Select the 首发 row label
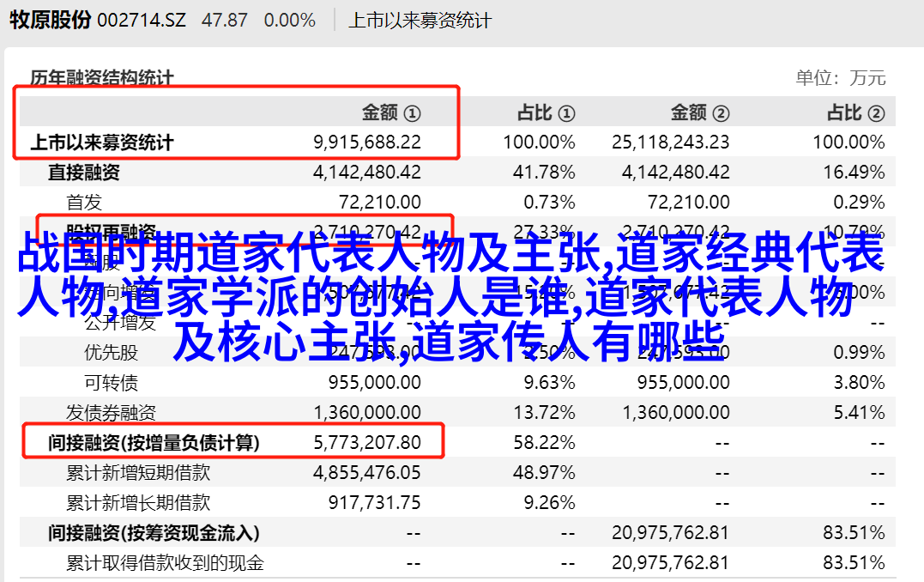The height and width of the screenshot is (582, 924). click(x=84, y=203)
